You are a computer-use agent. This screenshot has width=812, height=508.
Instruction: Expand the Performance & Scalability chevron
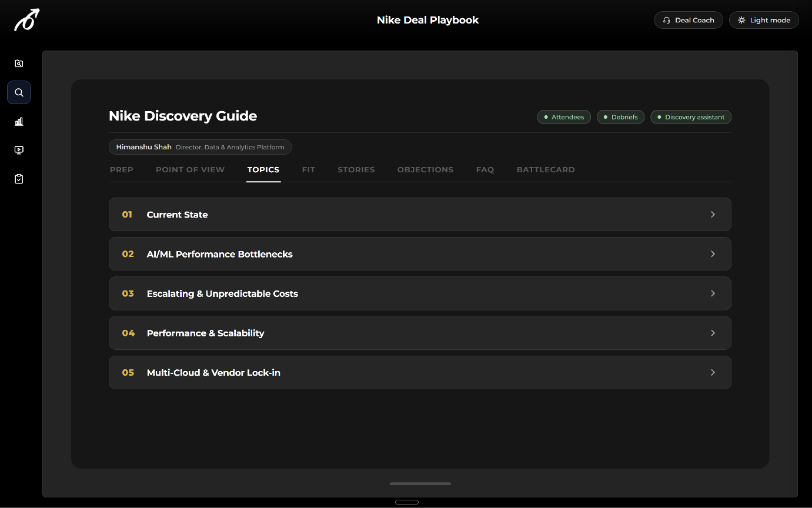coord(713,333)
